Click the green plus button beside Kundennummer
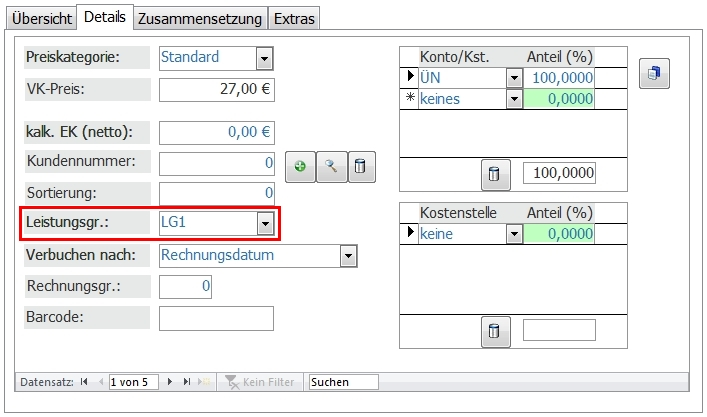The height and width of the screenshot is (417, 707). click(x=300, y=167)
